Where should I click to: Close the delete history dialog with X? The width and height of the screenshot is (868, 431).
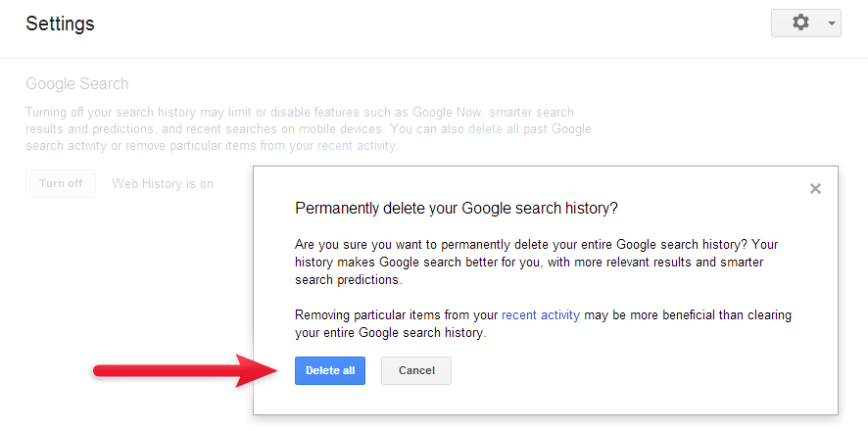click(815, 189)
